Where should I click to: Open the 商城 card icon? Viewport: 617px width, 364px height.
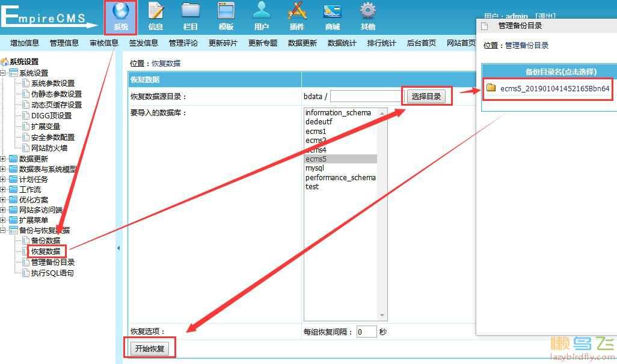click(x=333, y=17)
